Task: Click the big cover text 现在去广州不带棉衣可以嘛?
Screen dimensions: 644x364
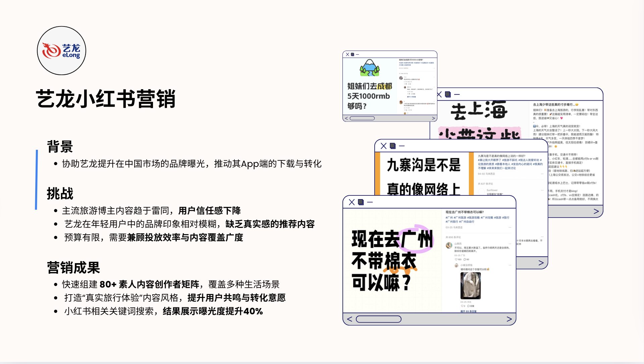Action: 392,260
